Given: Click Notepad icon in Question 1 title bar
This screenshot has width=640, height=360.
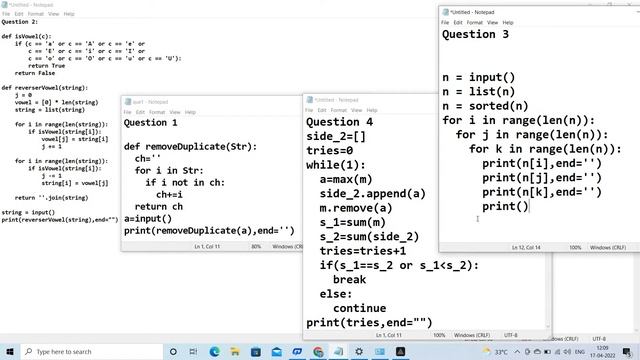Looking at the screenshot, I should pos(128,102).
